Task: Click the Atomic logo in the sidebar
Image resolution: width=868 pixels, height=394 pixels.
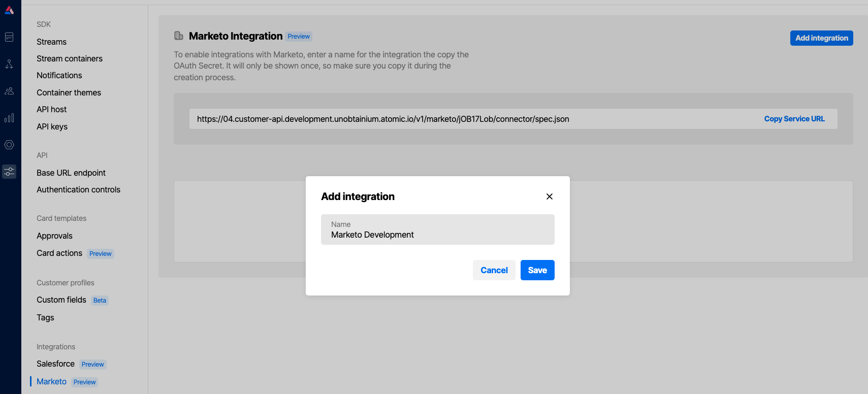Action: 9,10
